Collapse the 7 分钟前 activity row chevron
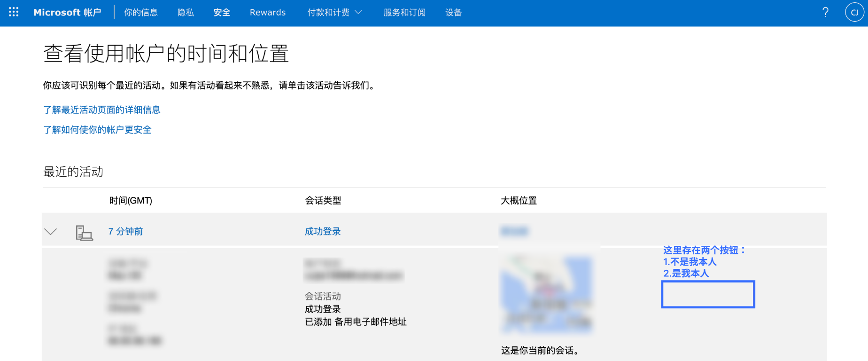Image resolution: width=868 pixels, height=361 pixels. pos(50,231)
